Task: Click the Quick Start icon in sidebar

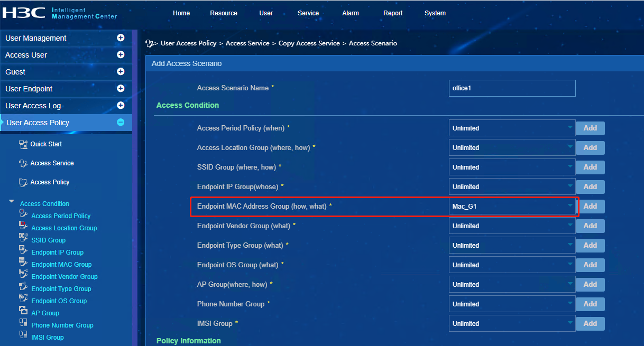Action: point(23,144)
